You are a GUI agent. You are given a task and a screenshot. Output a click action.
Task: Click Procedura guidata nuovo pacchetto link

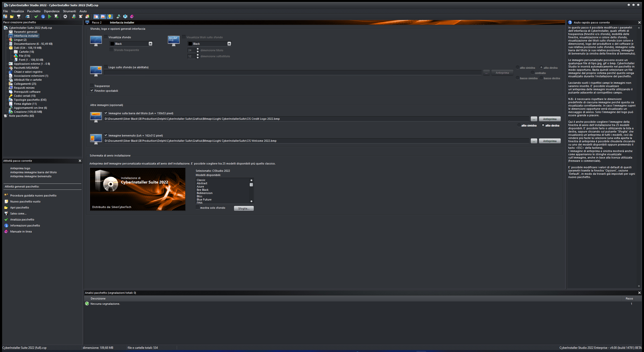click(x=33, y=195)
